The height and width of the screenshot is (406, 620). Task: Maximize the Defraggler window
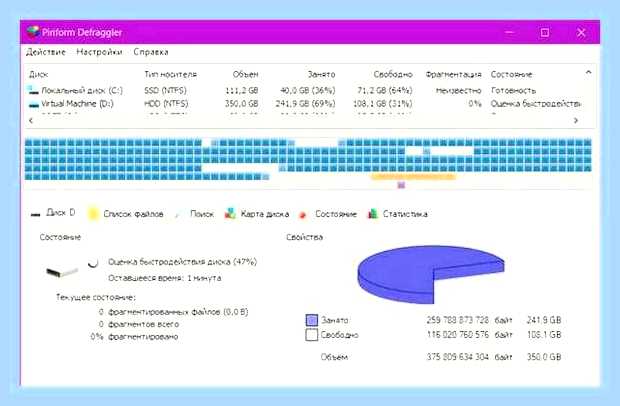tap(545, 32)
